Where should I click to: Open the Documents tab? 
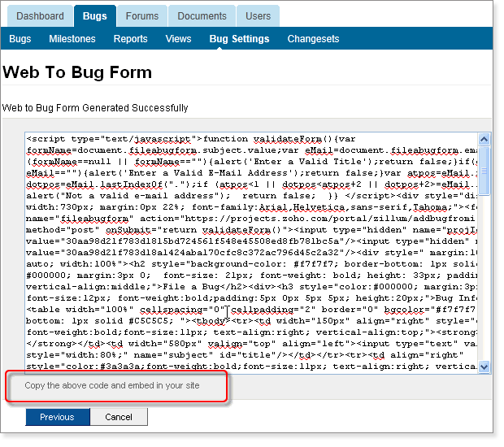202,15
